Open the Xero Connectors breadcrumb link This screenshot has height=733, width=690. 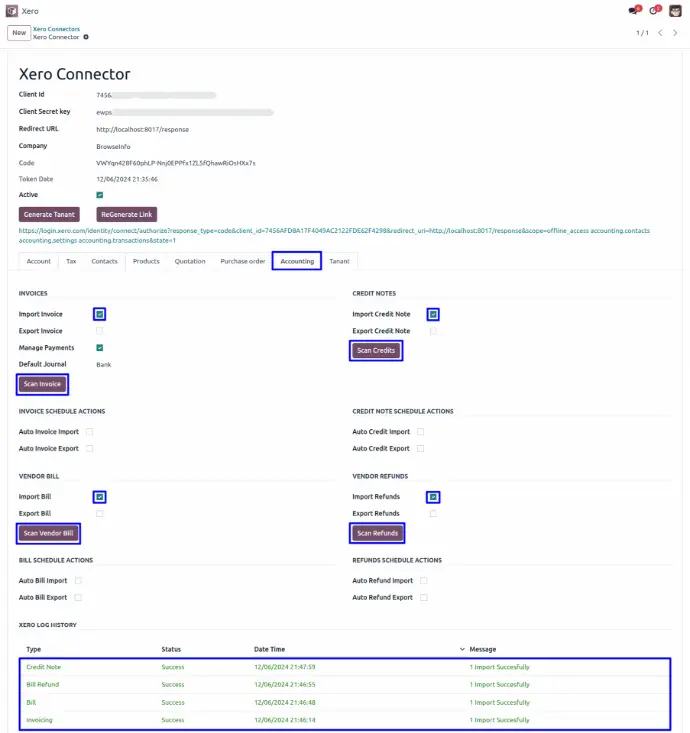click(x=56, y=29)
